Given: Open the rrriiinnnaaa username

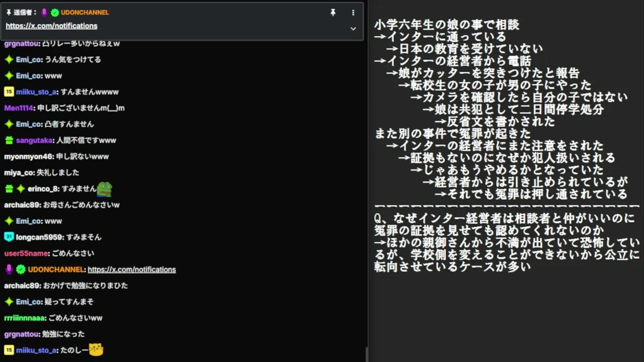Looking at the screenshot, I should click(x=25, y=318).
